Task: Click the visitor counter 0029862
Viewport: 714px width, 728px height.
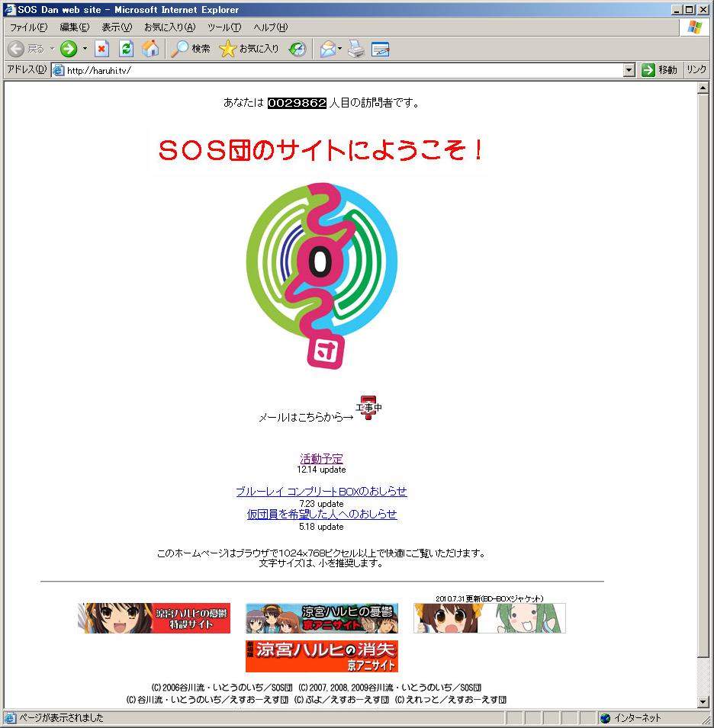Action: pyautogui.click(x=297, y=103)
